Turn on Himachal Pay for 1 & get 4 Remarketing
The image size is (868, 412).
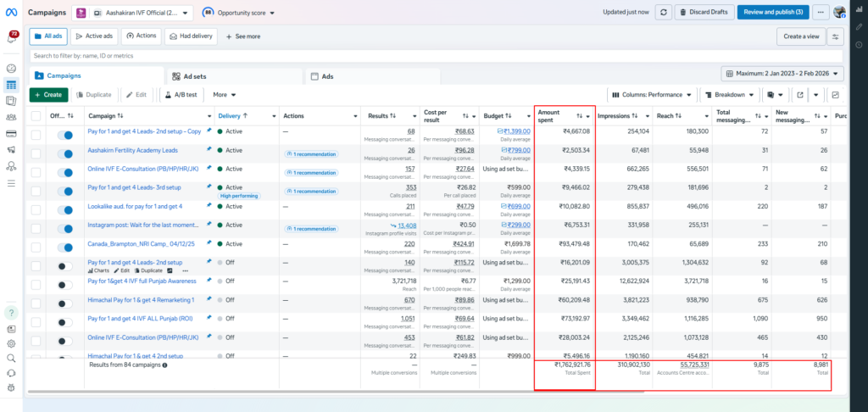pos(65,300)
